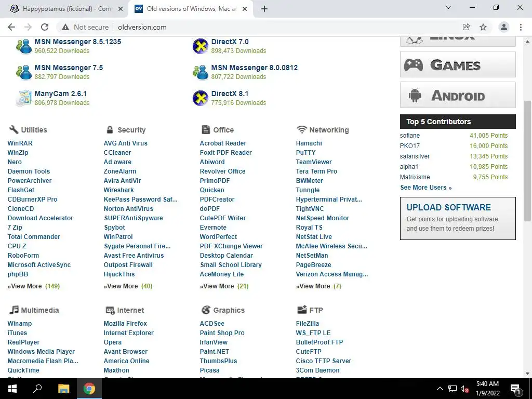The image size is (532, 399).
Task: Click the Upload Software box
Action: pos(458,219)
